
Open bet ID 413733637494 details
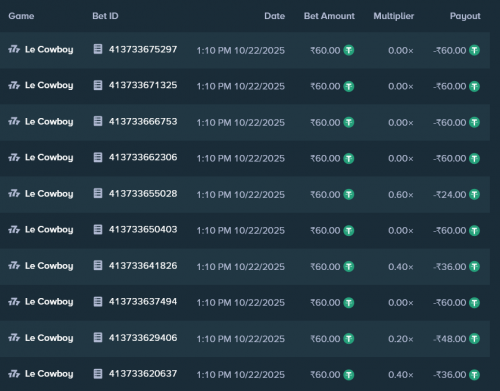143,302
